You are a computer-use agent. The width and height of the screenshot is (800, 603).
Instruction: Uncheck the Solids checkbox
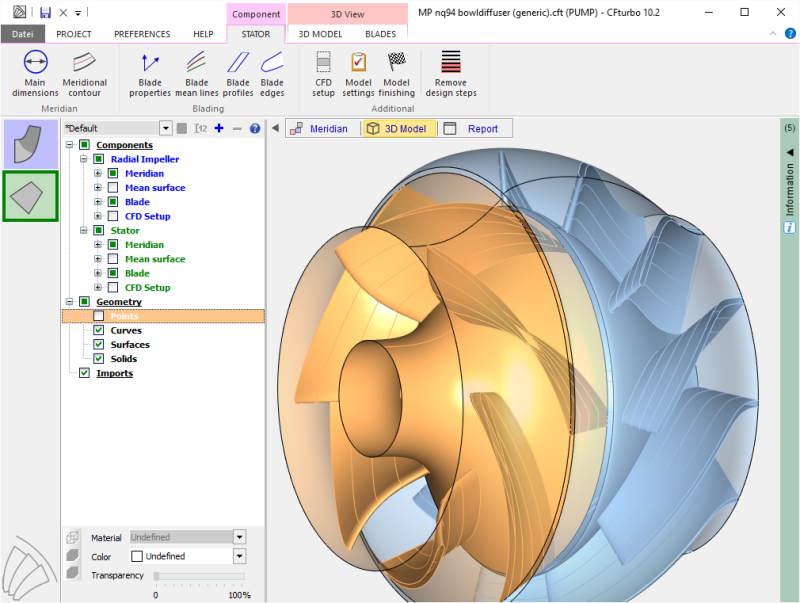[99, 359]
